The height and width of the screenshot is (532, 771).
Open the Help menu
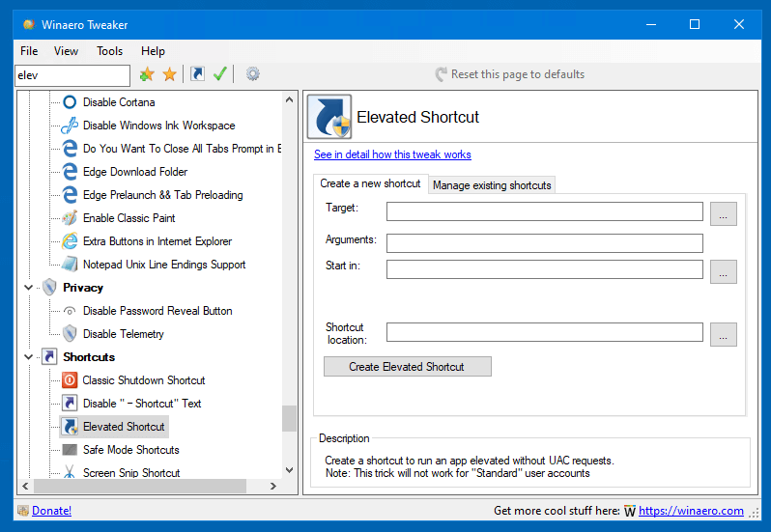point(153,51)
